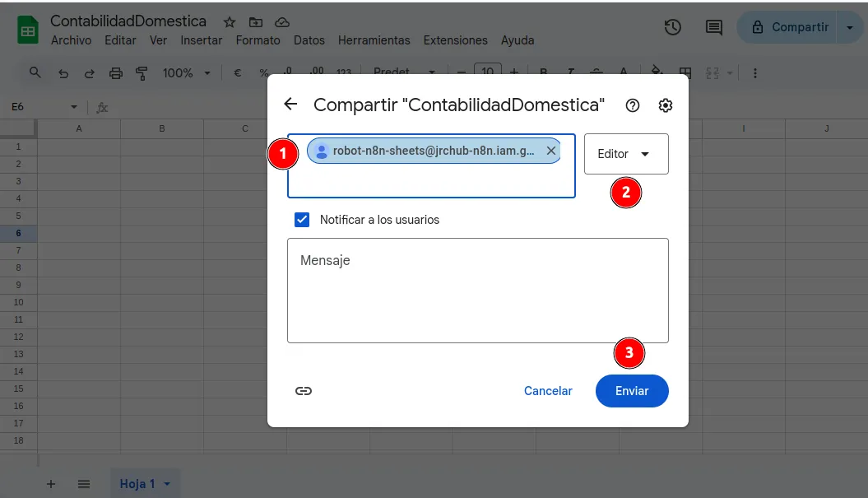The height and width of the screenshot is (498, 868).
Task: Open the Ver menu
Action: point(158,40)
